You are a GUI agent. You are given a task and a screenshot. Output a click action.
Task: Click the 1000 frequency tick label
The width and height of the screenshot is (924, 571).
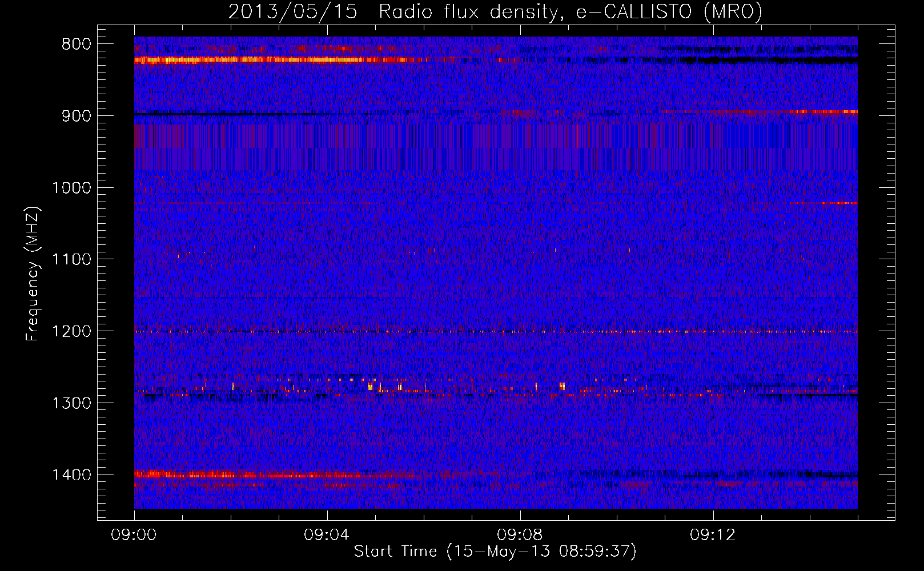pos(71,188)
